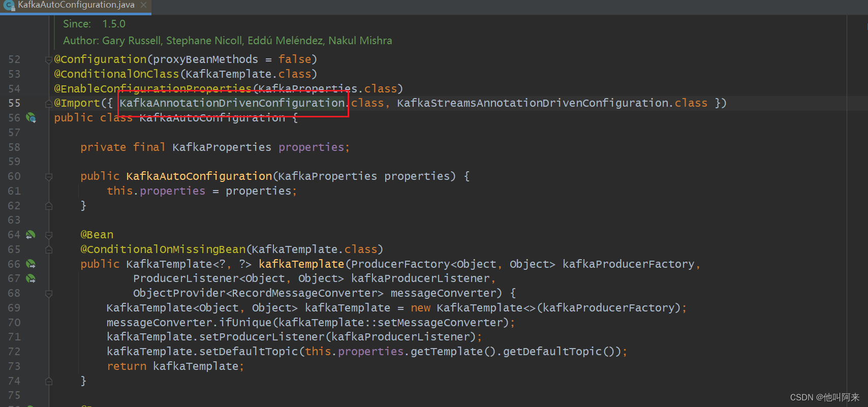Click @ConditionalOnClass on line 53
868x407 pixels.
coord(117,74)
